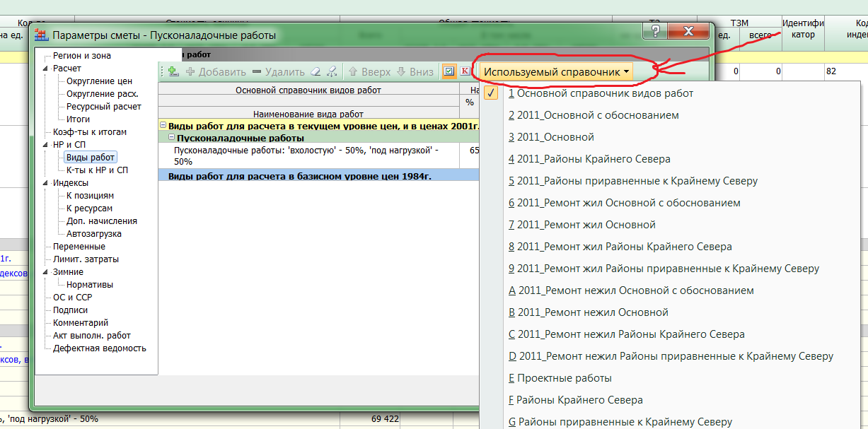This screenshot has height=429, width=868.
Task: Click the eraser clear icon
Action: coord(316,71)
